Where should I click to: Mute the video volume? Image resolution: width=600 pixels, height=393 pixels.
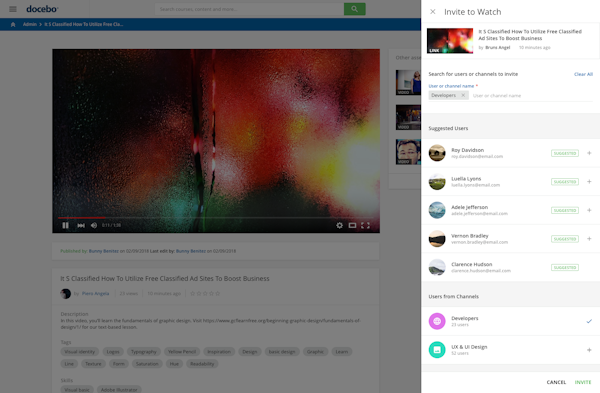coord(94,225)
